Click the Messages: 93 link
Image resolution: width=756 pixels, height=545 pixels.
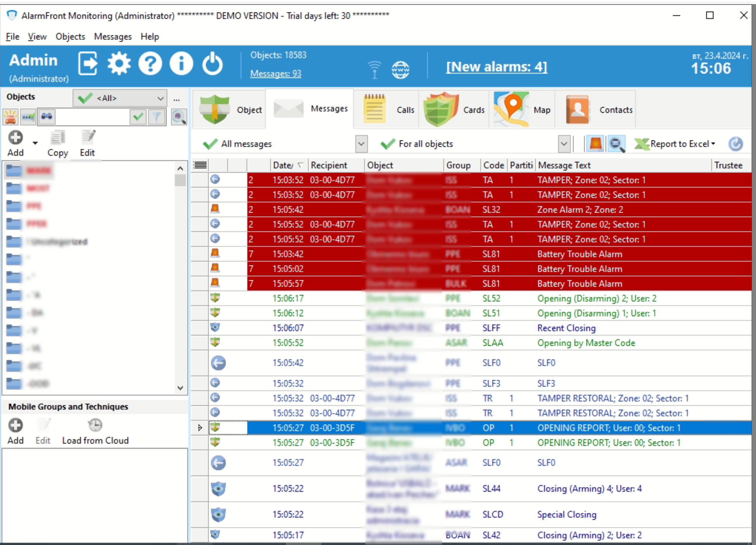(276, 74)
